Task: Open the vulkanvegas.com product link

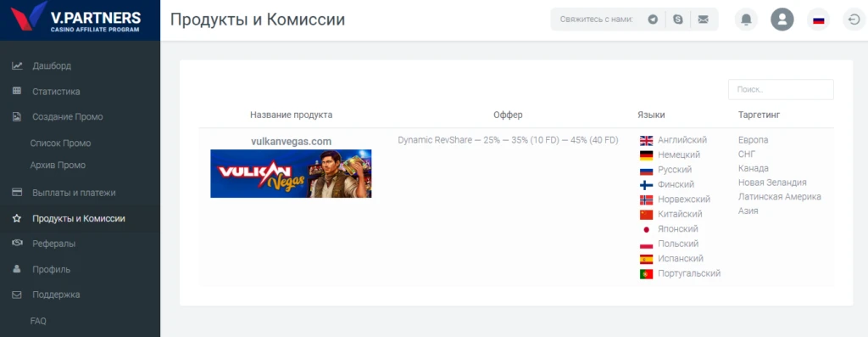Action: coord(292,142)
